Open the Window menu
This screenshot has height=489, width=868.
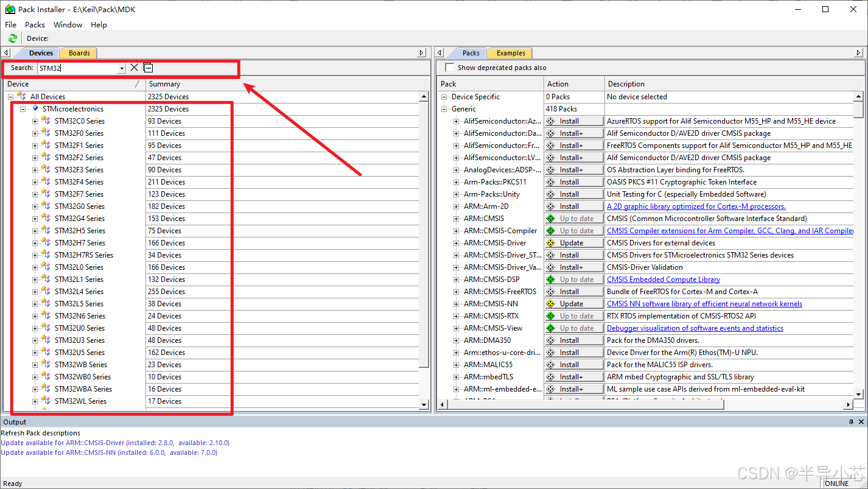coord(68,24)
